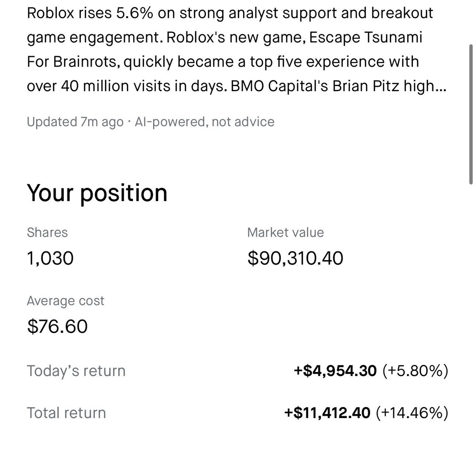Tap the Shares label
The width and height of the screenshot is (476, 476).
tap(47, 232)
